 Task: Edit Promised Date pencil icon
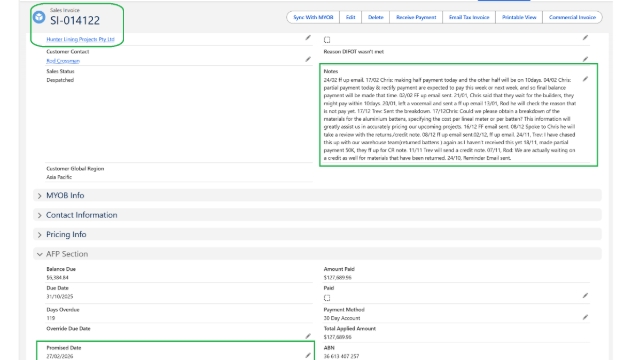point(308,356)
